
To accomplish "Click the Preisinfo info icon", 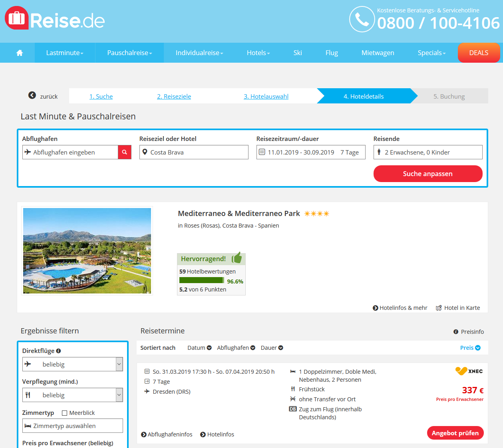I will tap(456, 332).
